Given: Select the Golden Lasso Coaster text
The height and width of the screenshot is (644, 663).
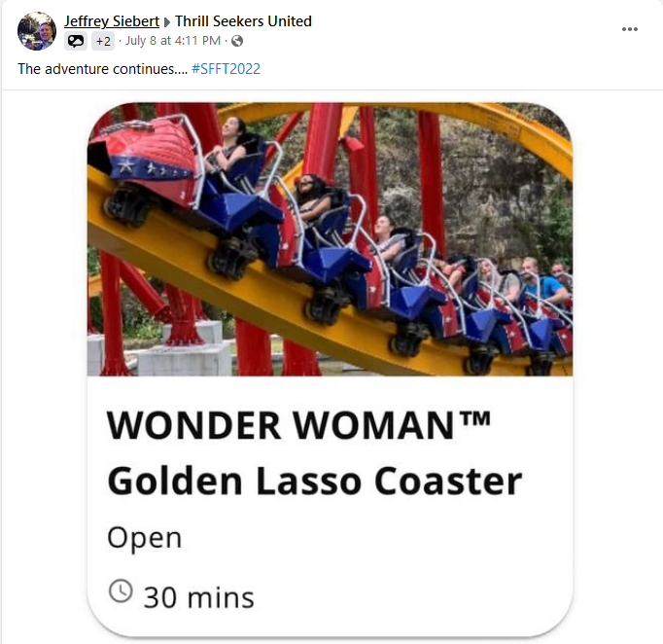Looking at the screenshot, I should click(x=315, y=482).
